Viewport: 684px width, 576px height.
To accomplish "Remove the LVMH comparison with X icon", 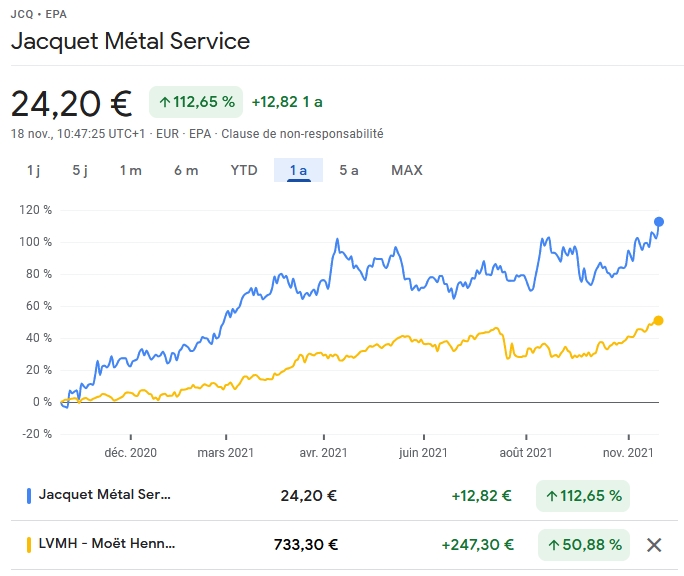I will pyautogui.click(x=654, y=545).
